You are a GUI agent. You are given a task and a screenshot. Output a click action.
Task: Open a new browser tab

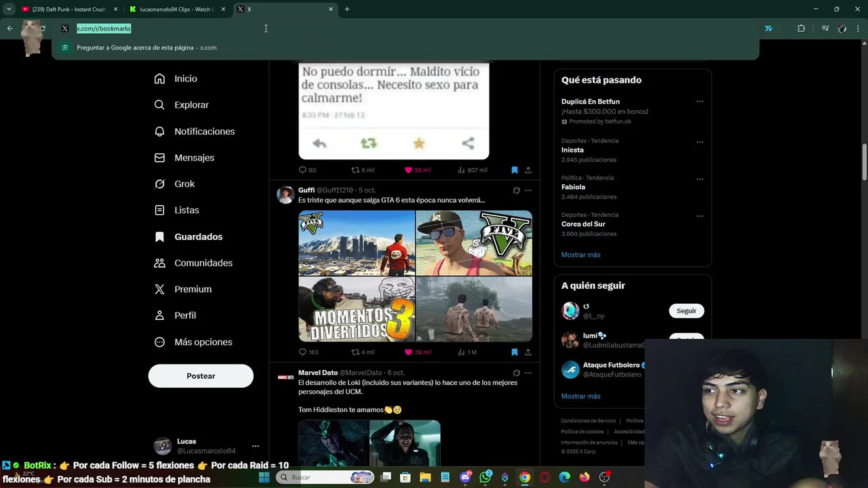[x=347, y=9]
